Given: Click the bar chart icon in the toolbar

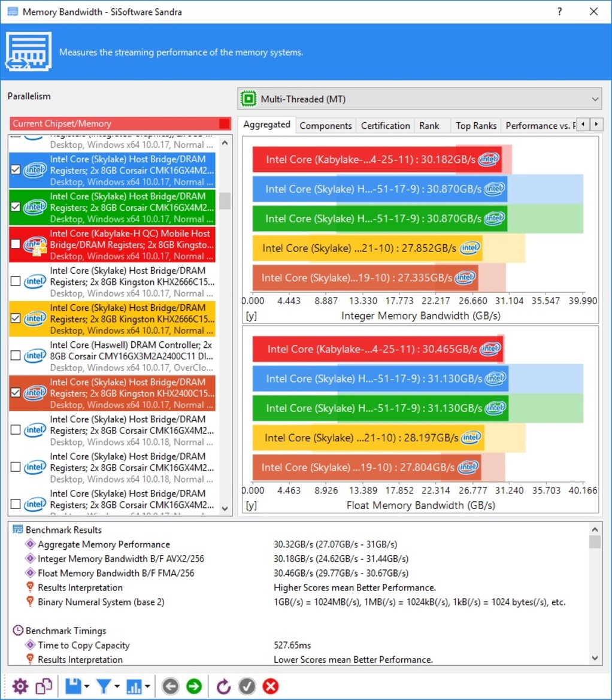Looking at the screenshot, I should [x=134, y=686].
